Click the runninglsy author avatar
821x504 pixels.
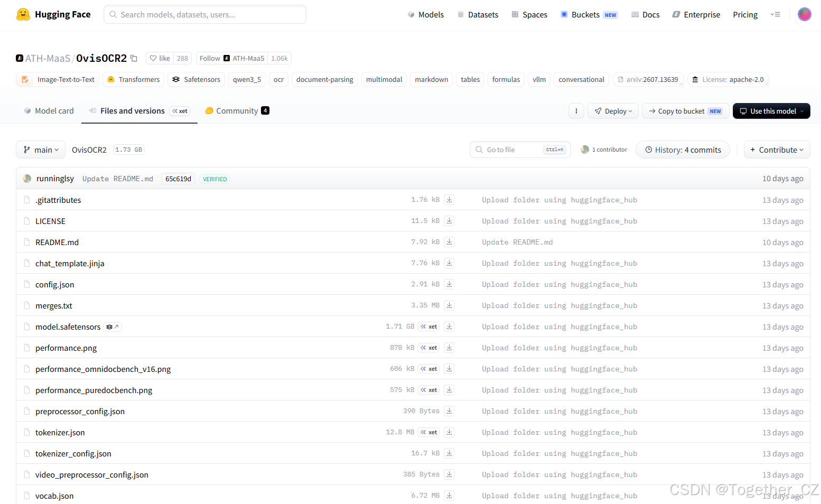[27, 179]
